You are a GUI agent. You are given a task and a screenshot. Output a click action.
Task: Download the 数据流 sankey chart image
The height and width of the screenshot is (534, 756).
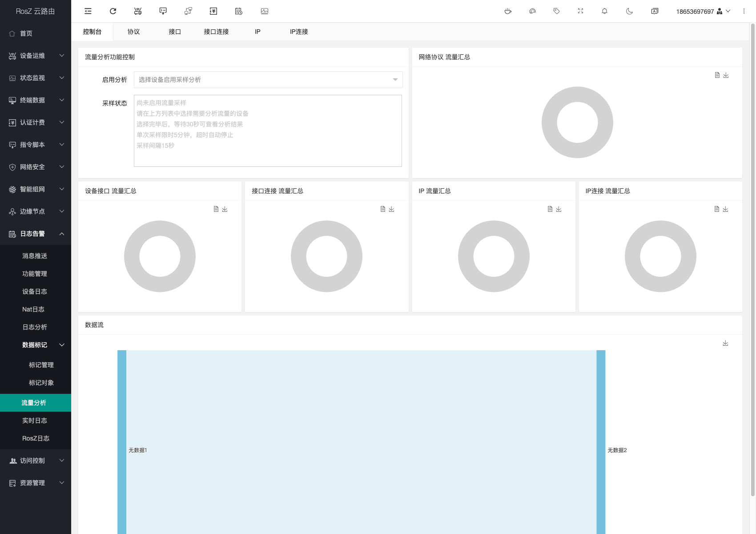725,343
